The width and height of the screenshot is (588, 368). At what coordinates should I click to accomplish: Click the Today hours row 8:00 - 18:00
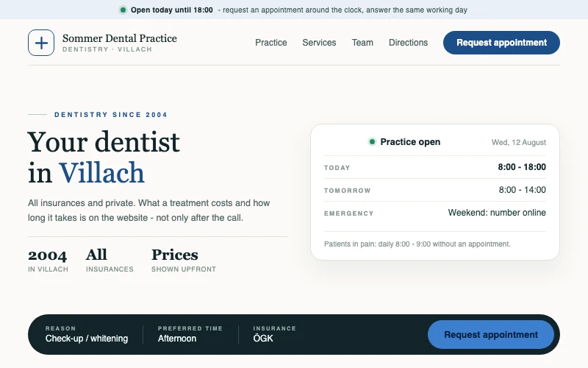[x=435, y=167]
